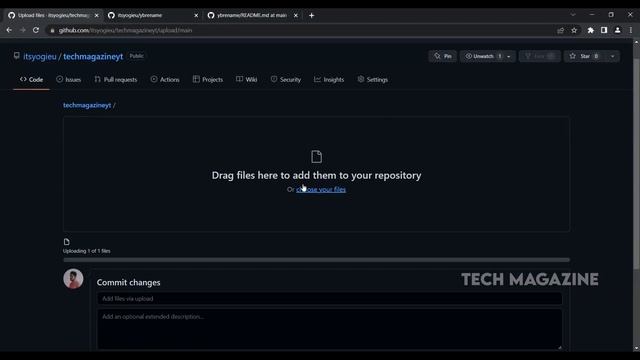Click the Fork button
Image resolution: width=640 pixels, height=360 pixels.
point(540,56)
